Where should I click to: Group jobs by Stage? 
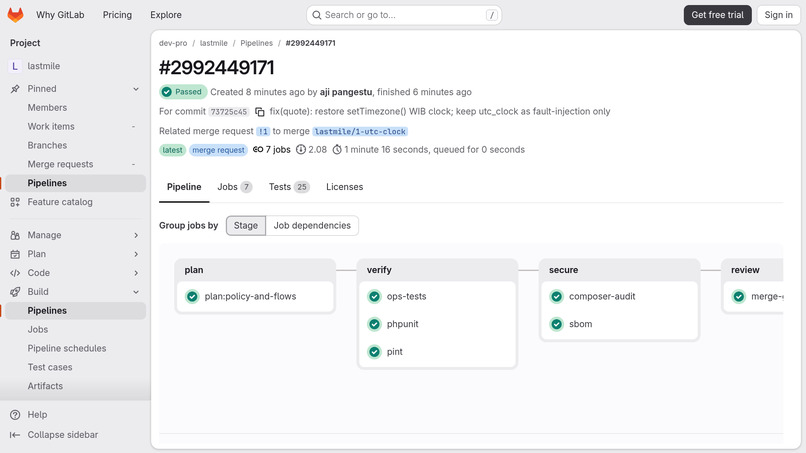point(246,225)
